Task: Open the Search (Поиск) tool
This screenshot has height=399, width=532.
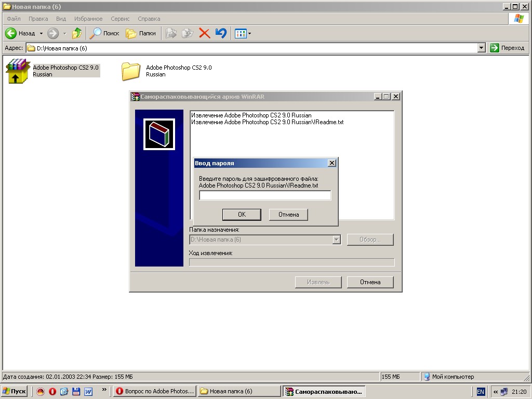Action: pyautogui.click(x=104, y=33)
